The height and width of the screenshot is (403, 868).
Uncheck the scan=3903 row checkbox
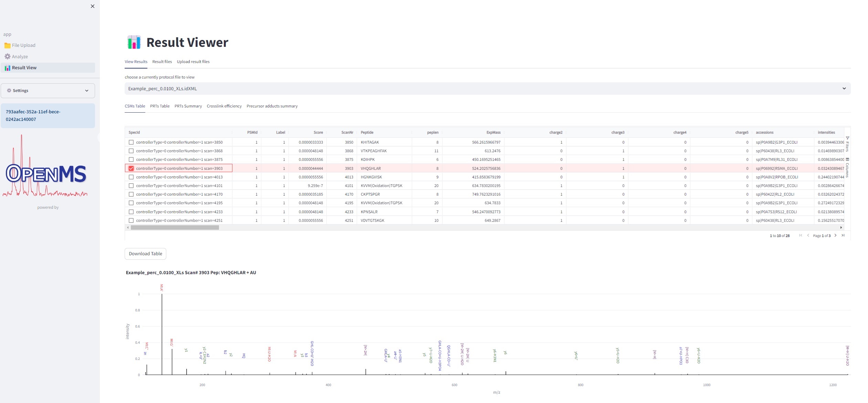(x=131, y=168)
